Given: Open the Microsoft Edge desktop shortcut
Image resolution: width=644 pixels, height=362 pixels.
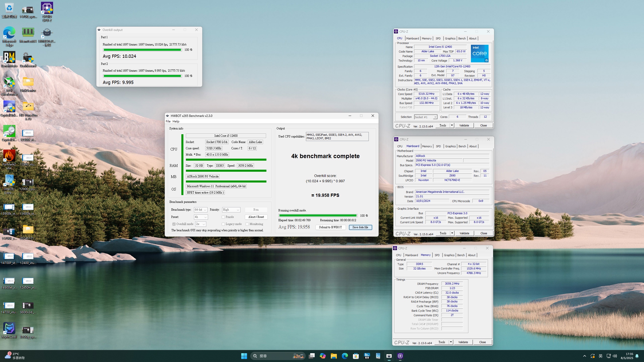Looking at the screenshot, I should (x=9, y=36).
